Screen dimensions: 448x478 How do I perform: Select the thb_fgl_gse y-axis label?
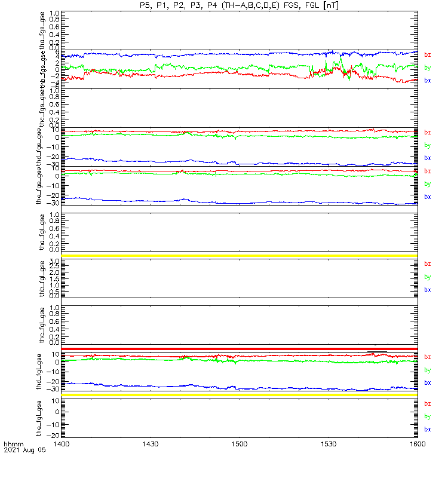42,278
